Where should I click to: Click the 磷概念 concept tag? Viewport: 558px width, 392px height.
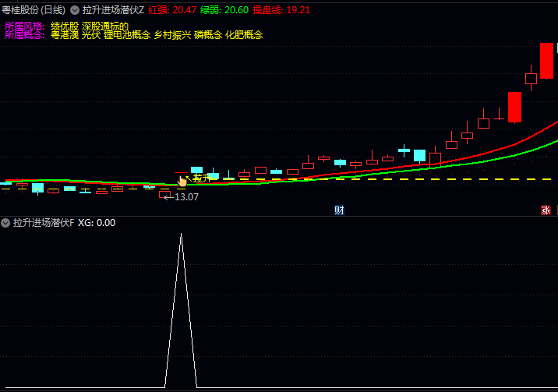pos(208,35)
